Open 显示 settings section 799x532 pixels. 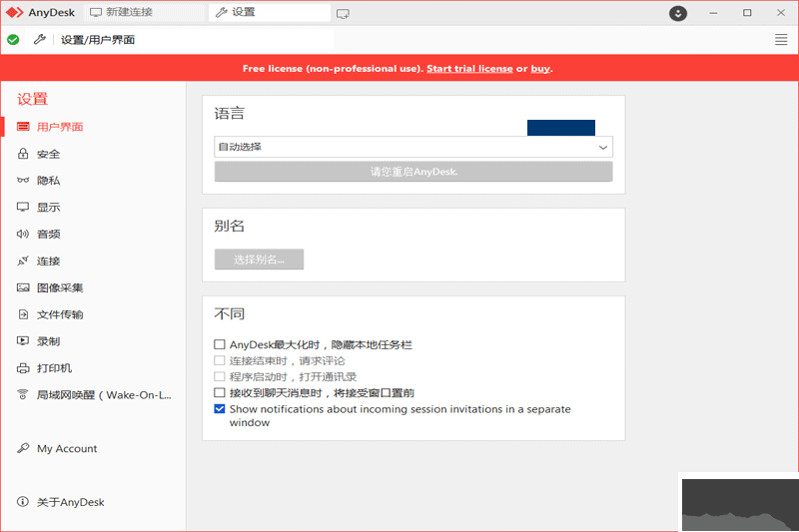pyautogui.click(x=48, y=208)
